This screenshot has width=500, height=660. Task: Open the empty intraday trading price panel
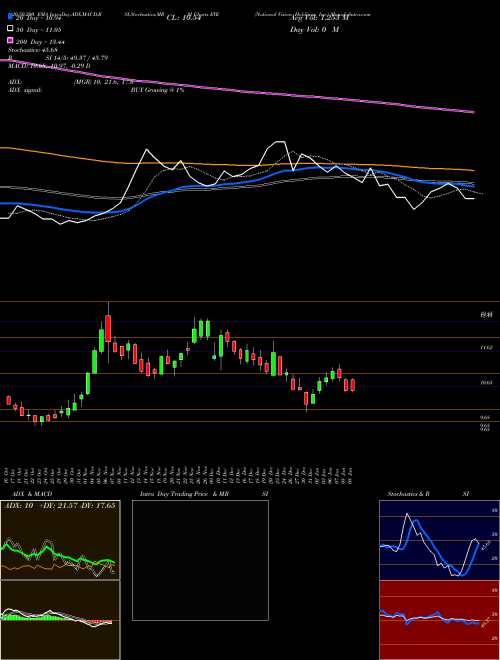pyautogui.click(x=200, y=560)
